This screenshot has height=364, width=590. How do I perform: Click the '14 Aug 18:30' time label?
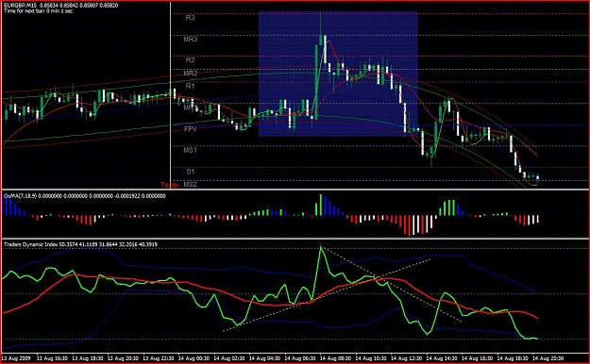[x=513, y=358]
